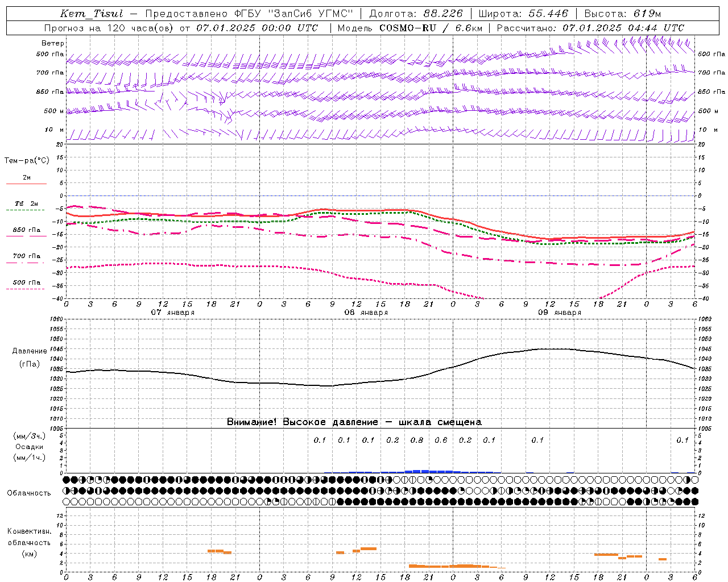Click "10 м" label on wind panel's left side
This screenshot has width=728, height=582.
click(54, 130)
